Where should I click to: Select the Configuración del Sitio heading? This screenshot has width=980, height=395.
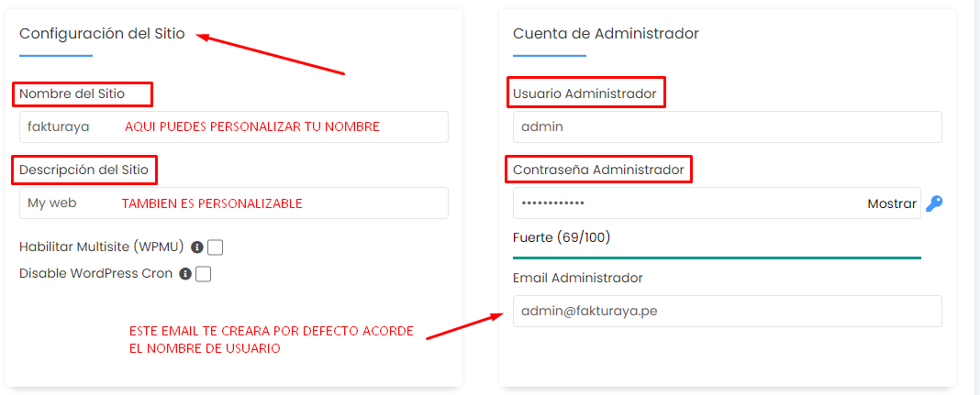pyautogui.click(x=102, y=34)
